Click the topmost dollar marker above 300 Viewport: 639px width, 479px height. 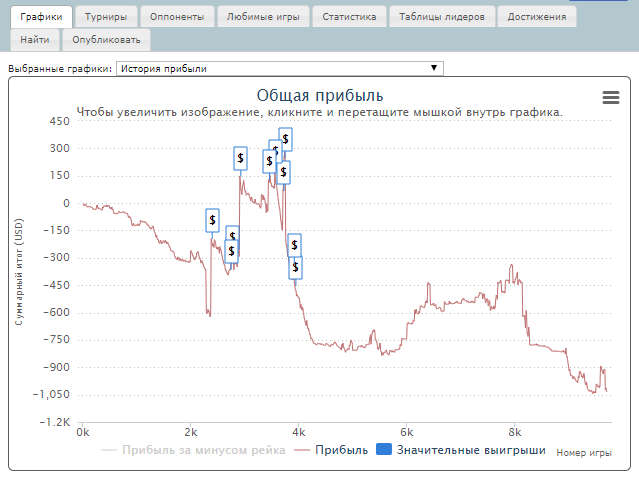coord(285,139)
